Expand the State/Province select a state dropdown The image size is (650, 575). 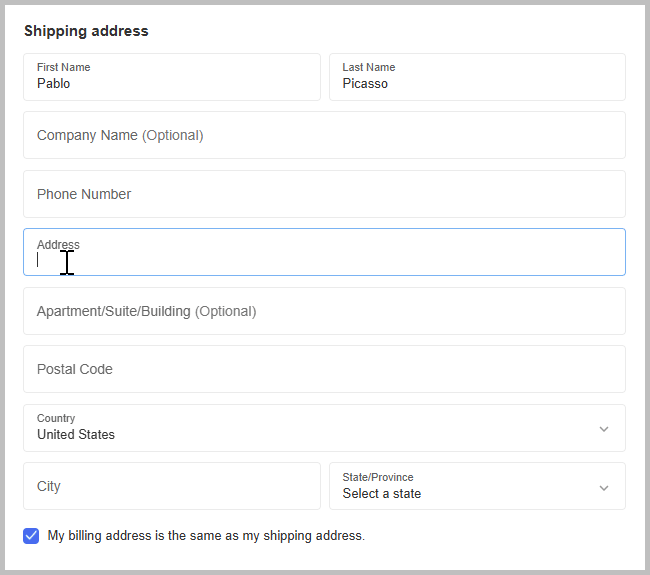coord(477,486)
